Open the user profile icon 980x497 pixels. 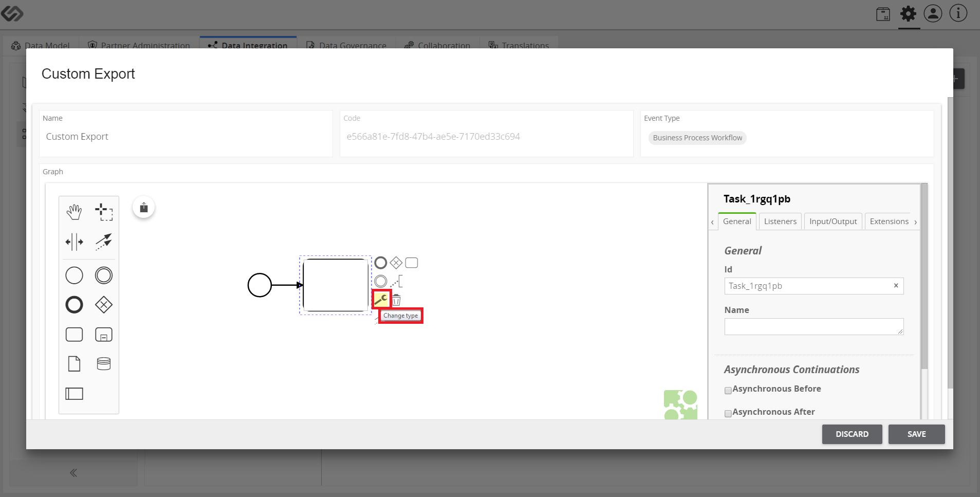click(933, 13)
